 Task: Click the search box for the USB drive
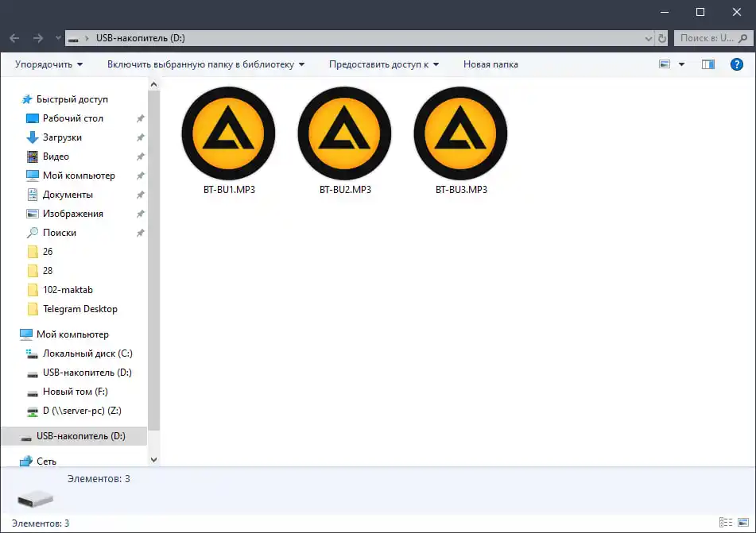point(712,38)
